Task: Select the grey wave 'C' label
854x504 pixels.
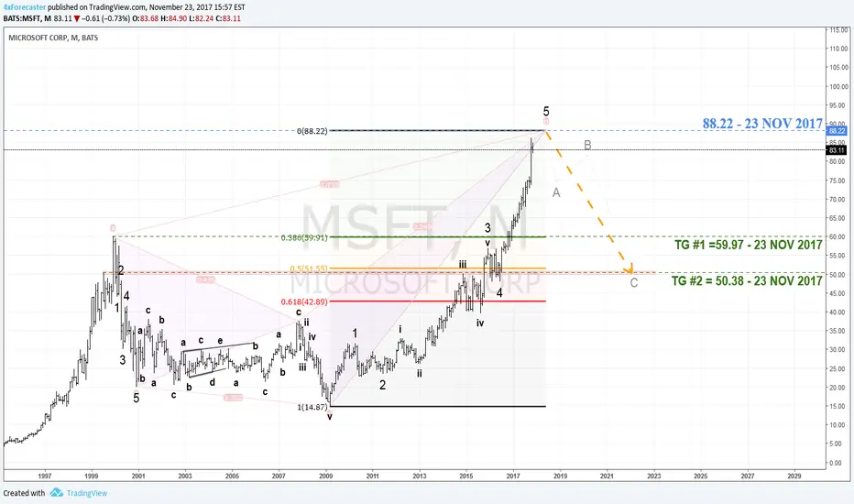Action: point(634,283)
